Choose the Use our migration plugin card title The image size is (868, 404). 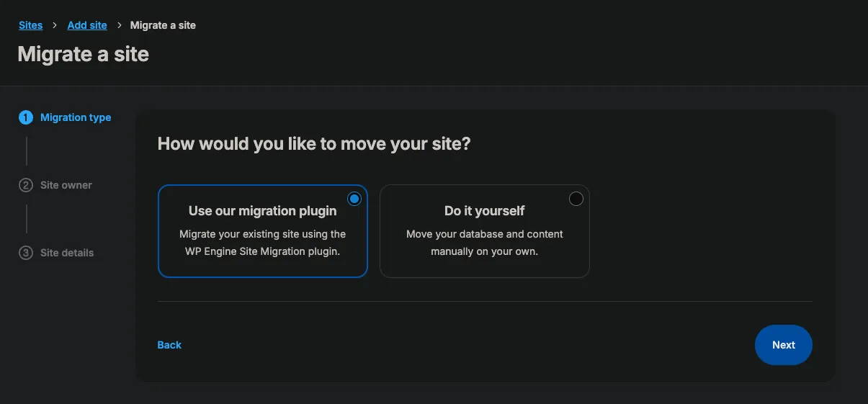262,211
